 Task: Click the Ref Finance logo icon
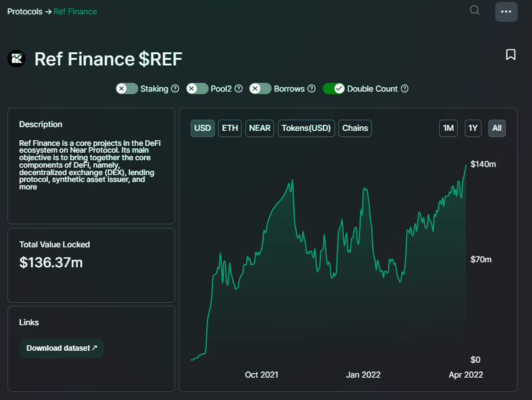17,59
